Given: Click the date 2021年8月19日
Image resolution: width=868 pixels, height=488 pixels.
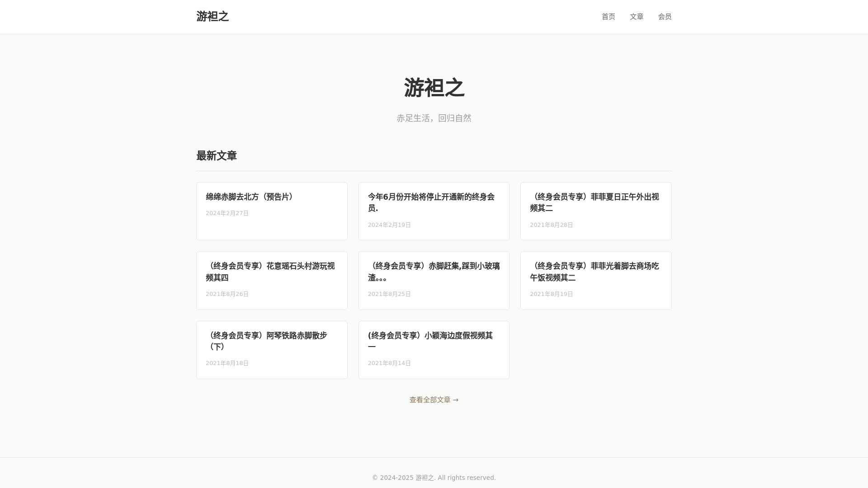Looking at the screenshot, I should pyautogui.click(x=551, y=294).
